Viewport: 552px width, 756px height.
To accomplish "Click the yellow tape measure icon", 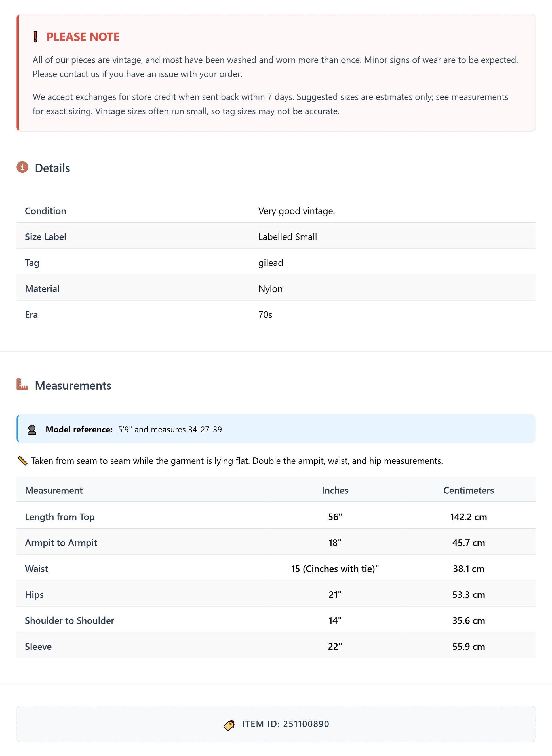I will [x=22, y=461].
